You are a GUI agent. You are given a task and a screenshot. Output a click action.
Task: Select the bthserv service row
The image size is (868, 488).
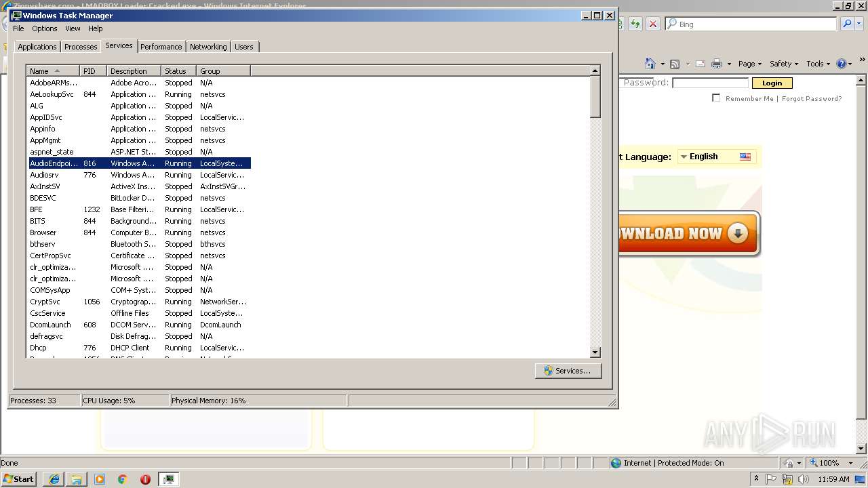click(x=139, y=244)
